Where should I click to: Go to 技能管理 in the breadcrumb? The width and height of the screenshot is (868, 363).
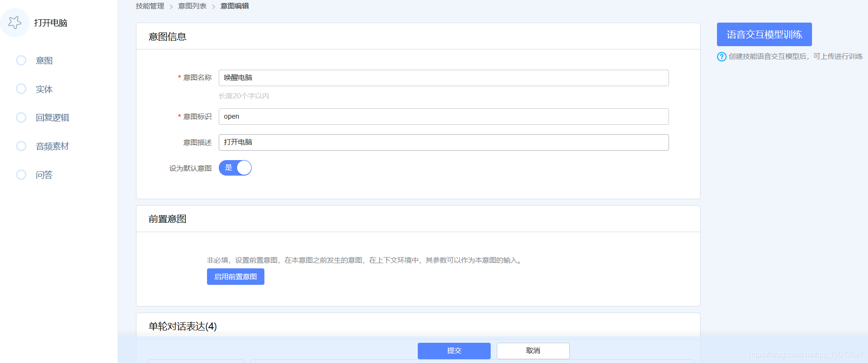coord(150,6)
